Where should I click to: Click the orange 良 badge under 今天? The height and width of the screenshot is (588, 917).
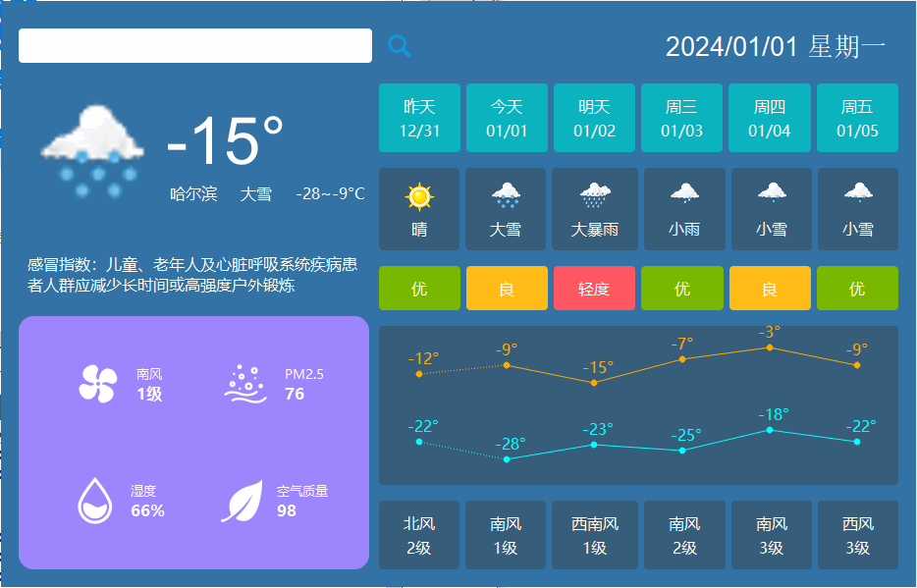507,289
